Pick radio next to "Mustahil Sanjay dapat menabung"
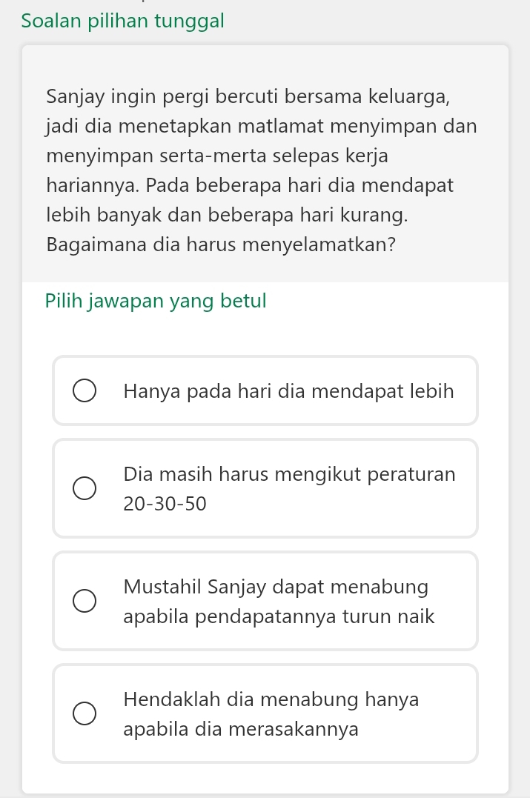Screen dimensions: 530x812 [x=84, y=602]
